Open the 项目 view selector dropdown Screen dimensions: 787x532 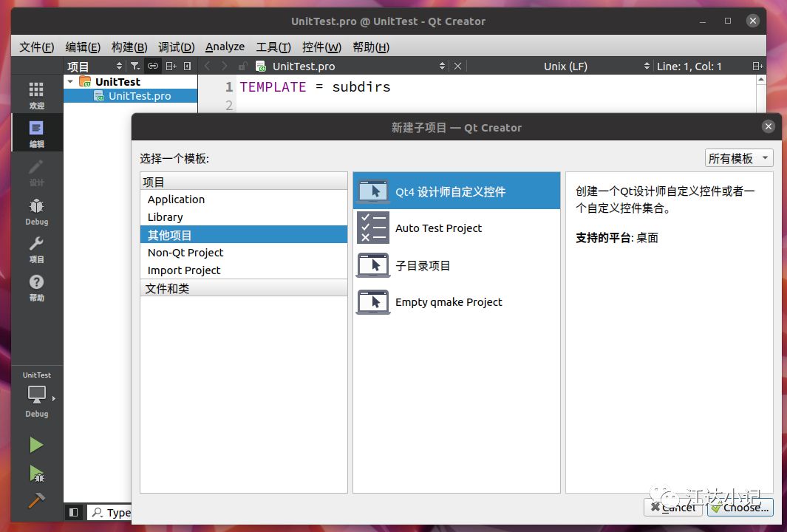95,66
